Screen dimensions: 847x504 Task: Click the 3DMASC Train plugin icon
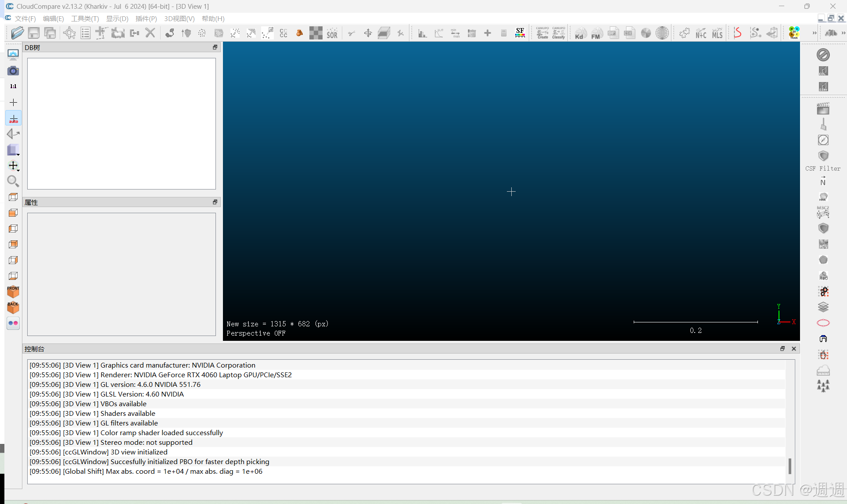(x=794, y=33)
